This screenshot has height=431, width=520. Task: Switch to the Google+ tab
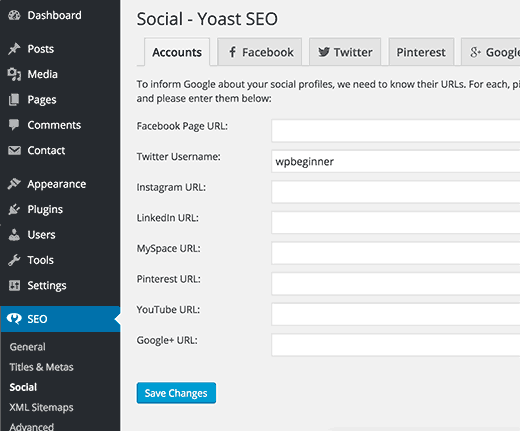(491, 52)
